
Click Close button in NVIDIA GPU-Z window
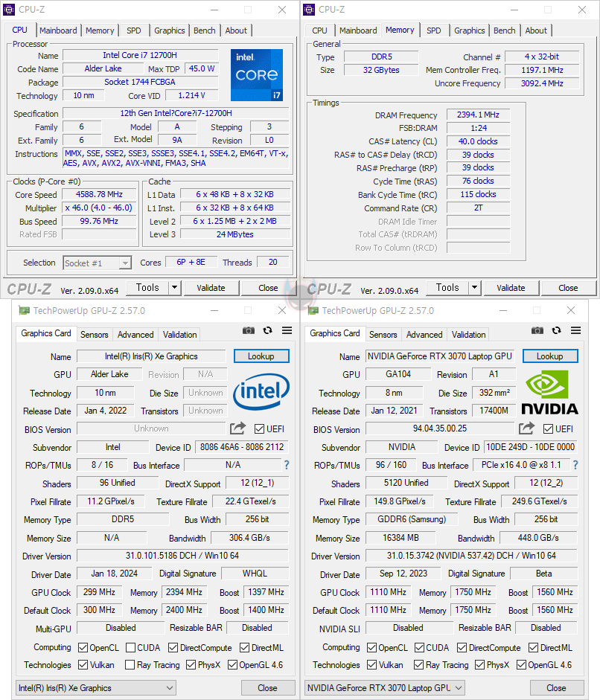click(557, 688)
